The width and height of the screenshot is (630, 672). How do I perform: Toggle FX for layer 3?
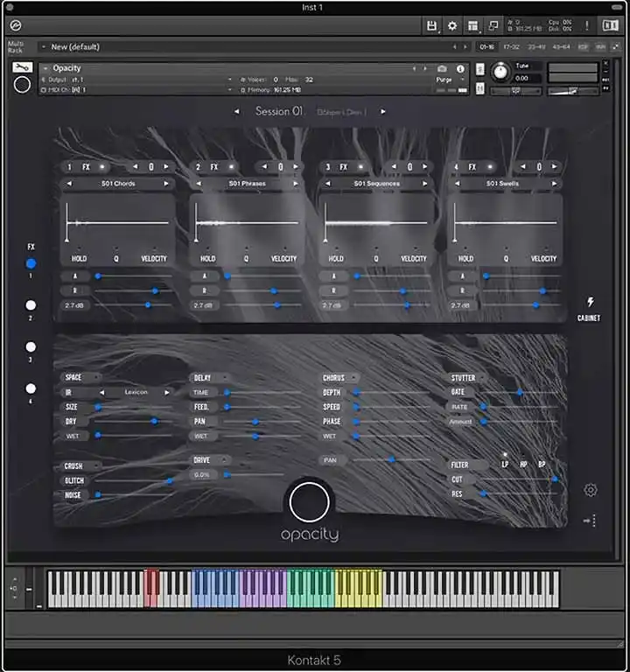(360, 167)
